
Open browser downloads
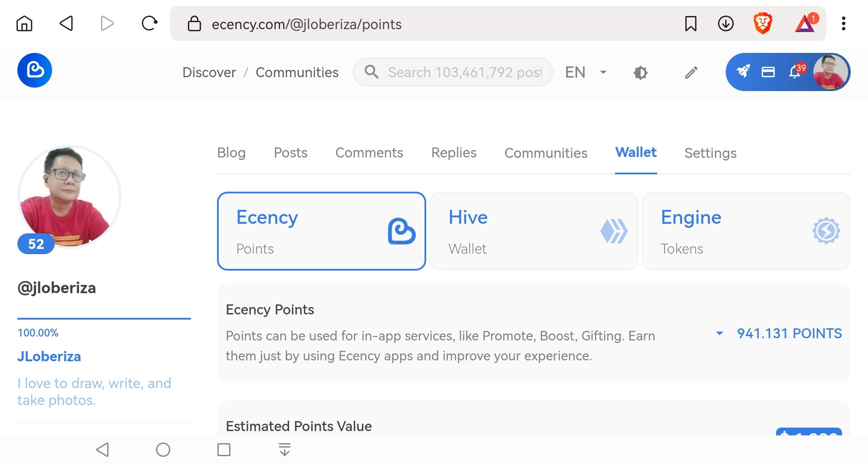tap(726, 24)
